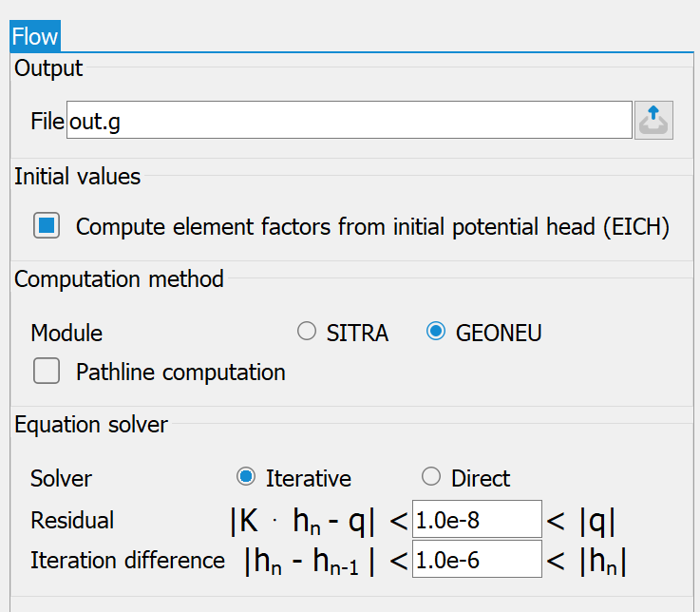Toggle Compute element factors (EICH) checkbox
This screenshot has width=700, height=612.
tap(47, 225)
